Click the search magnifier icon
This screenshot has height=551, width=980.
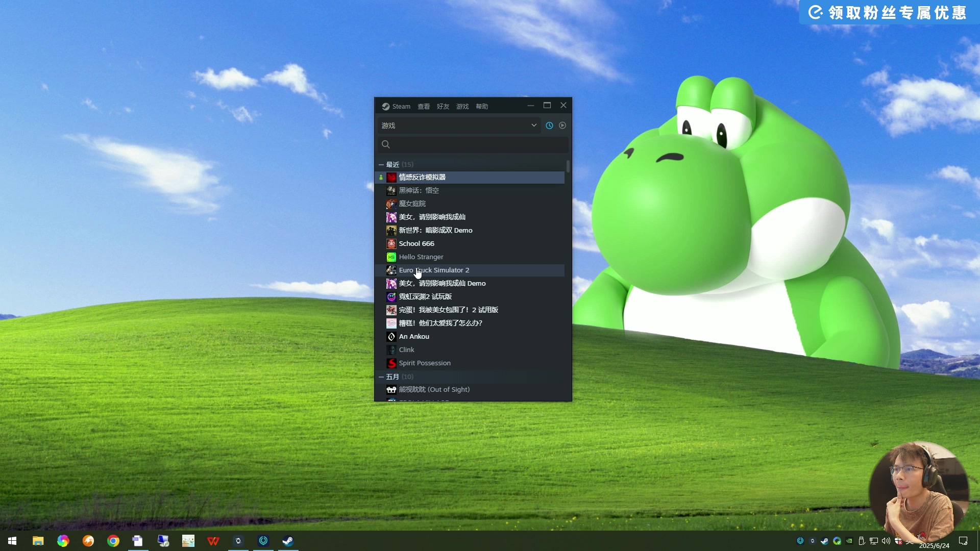[386, 144]
